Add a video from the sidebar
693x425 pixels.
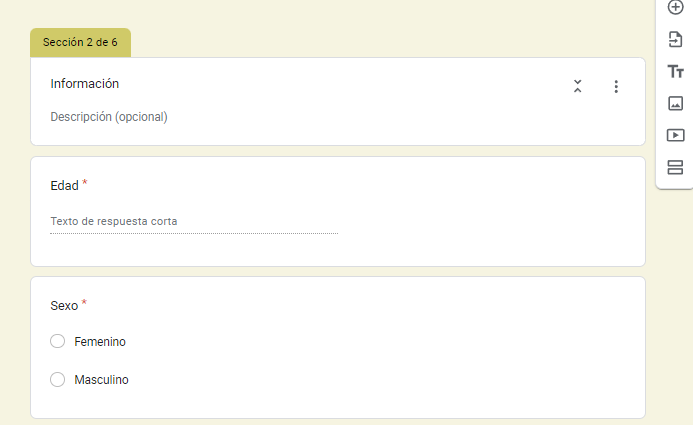coord(675,135)
